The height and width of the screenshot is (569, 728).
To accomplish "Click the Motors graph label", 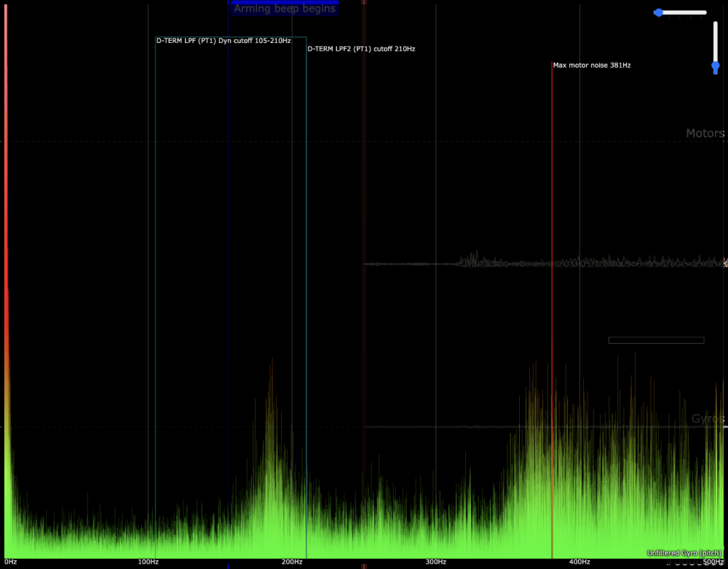I will [x=705, y=133].
